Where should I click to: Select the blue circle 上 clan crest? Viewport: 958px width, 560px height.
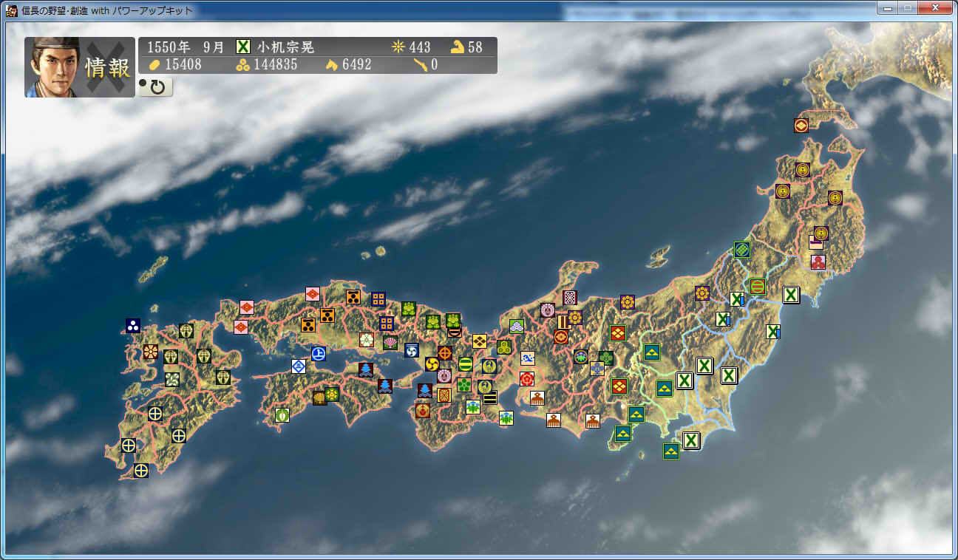pyautogui.click(x=319, y=353)
